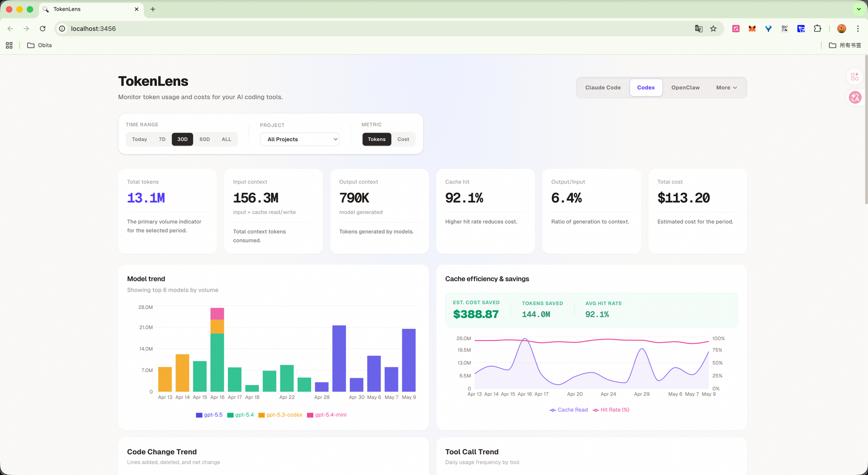Image resolution: width=868 pixels, height=475 pixels.
Task: Click the floating pink translate widget icon
Action: pyautogui.click(x=854, y=97)
